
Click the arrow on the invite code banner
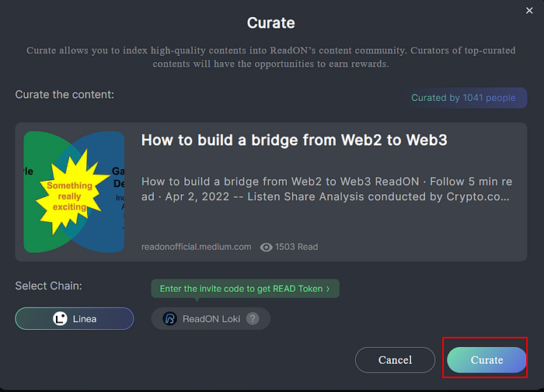tap(328, 289)
